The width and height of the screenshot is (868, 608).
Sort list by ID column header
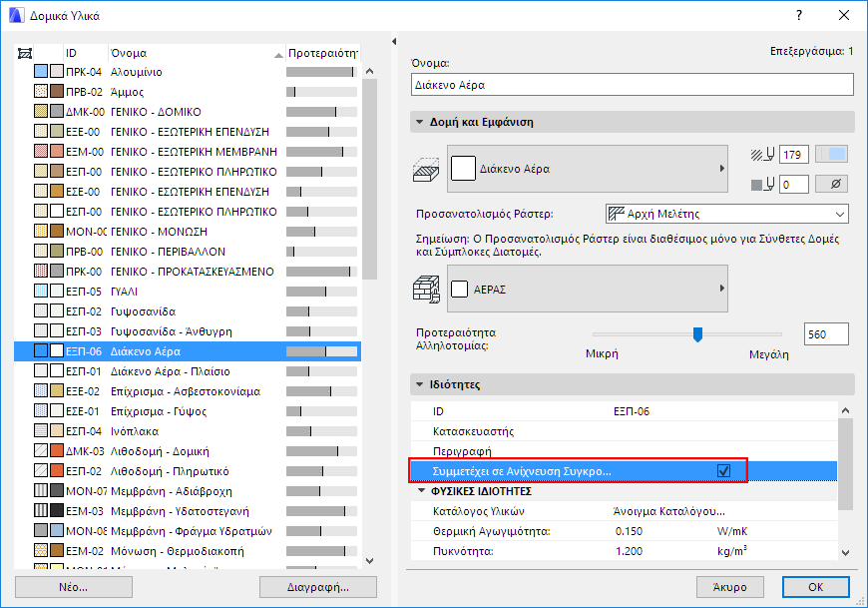click(x=86, y=53)
